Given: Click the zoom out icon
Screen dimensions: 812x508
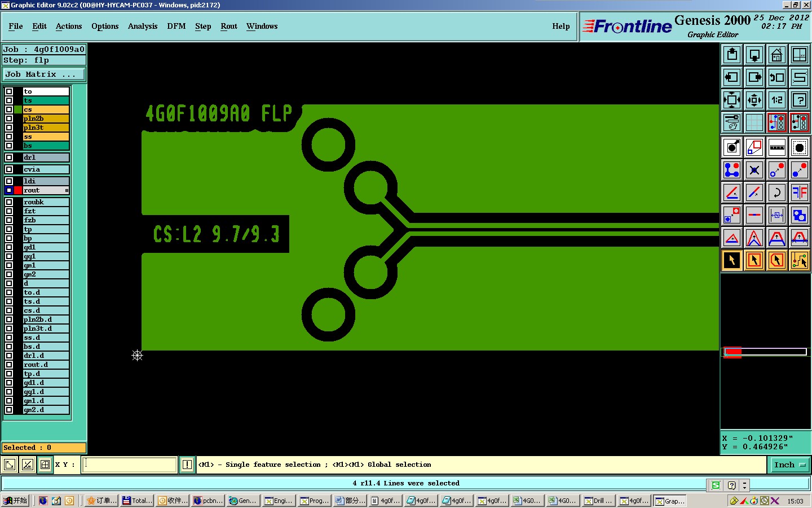Looking at the screenshot, I should tap(754, 100).
